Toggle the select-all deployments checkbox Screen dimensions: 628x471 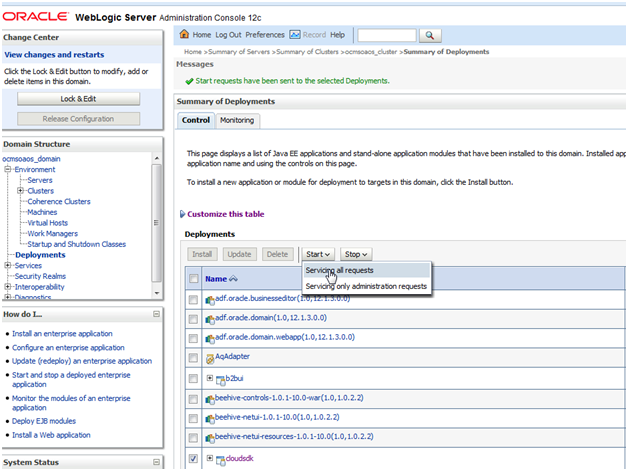193,279
